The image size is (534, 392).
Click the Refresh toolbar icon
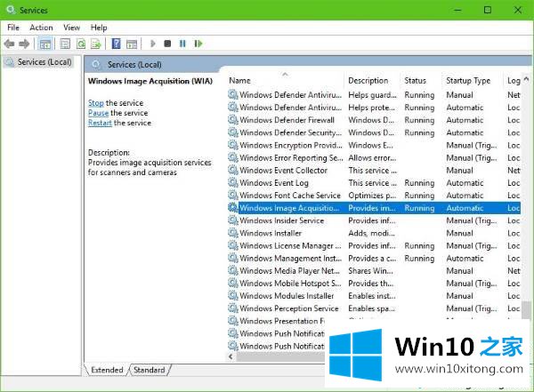(x=81, y=44)
